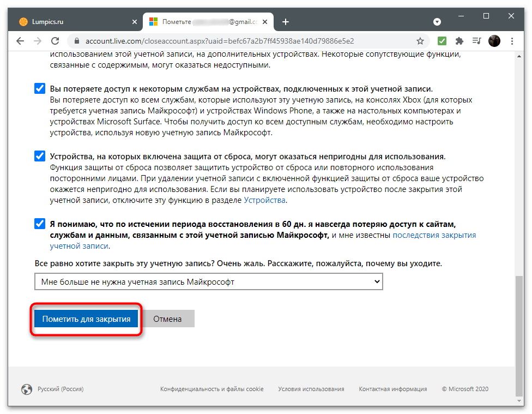Click the page scrollbar thumb

519,336
